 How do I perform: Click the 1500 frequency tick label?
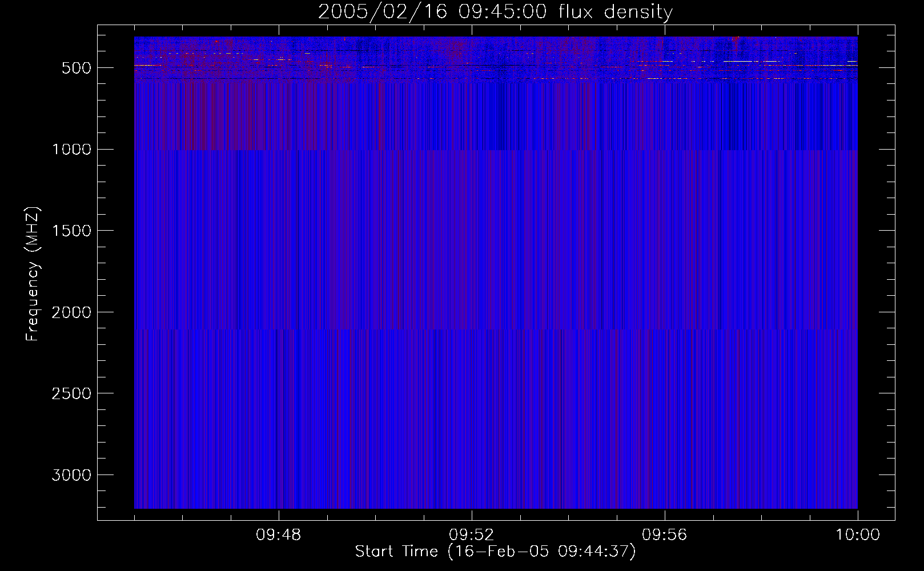coord(71,231)
